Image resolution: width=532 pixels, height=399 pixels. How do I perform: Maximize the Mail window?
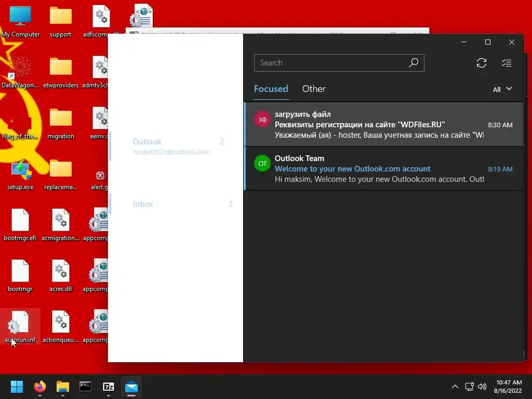click(x=487, y=42)
